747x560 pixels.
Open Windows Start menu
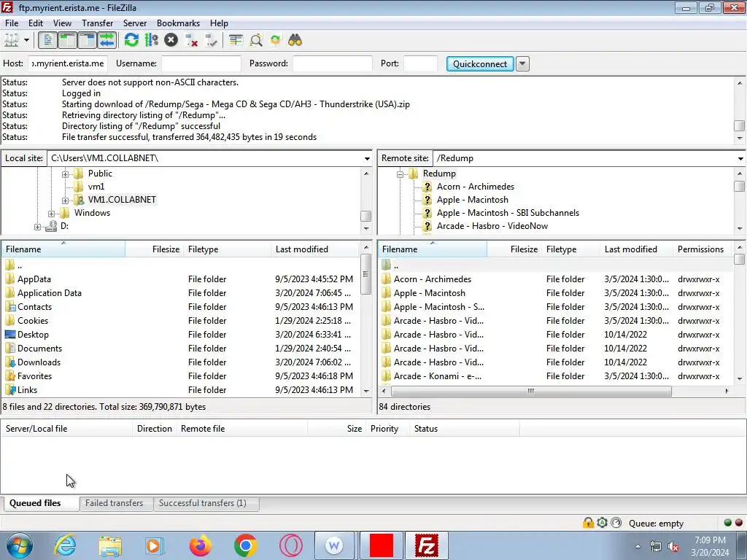pos(19,545)
